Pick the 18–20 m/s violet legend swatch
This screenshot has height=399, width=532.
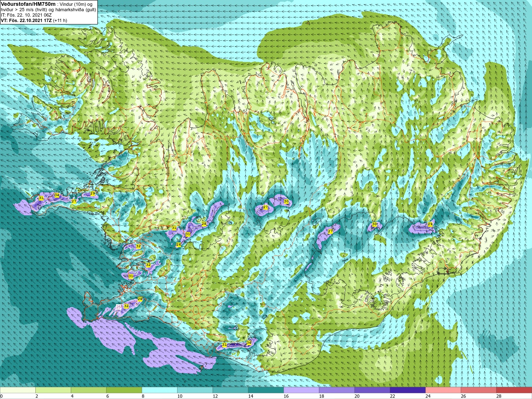coord(337,390)
